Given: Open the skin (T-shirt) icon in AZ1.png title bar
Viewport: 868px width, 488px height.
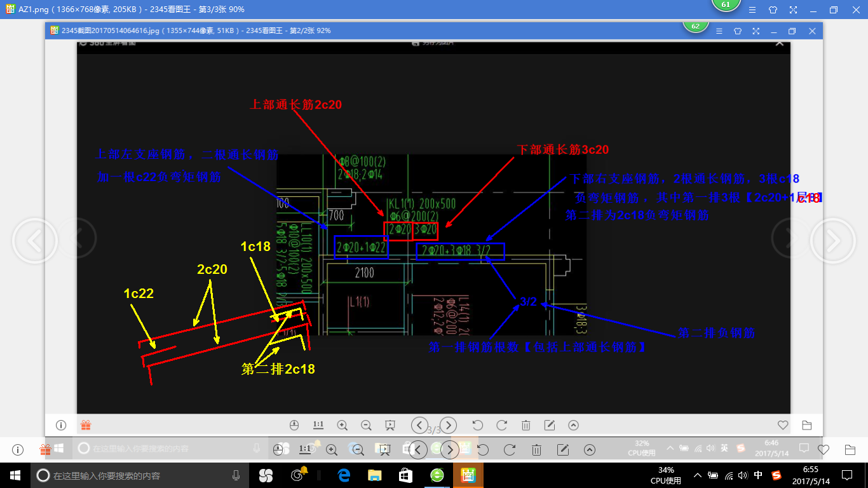Looking at the screenshot, I should click(773, 10).
